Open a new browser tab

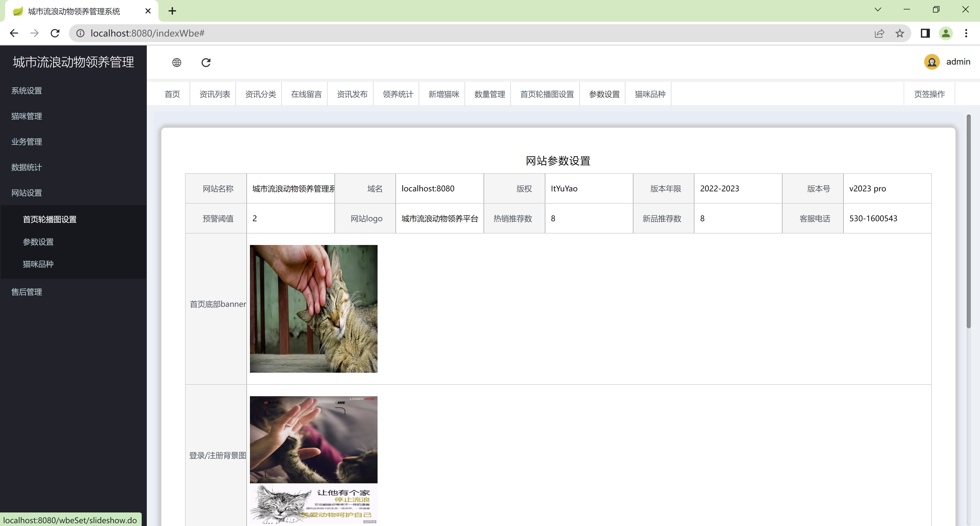tap(172, 11)
